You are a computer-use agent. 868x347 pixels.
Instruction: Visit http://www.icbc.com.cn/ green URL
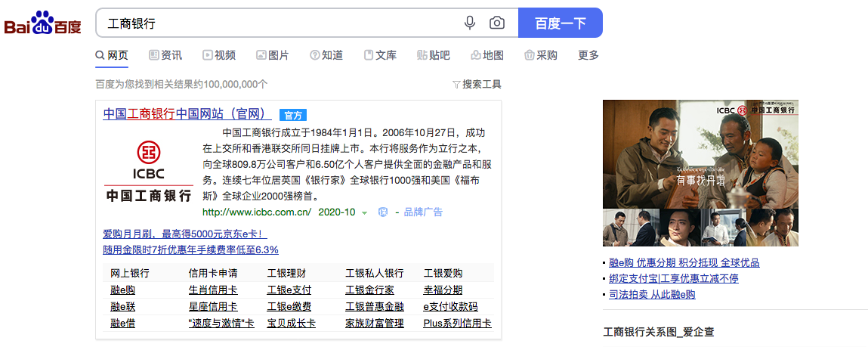257,212
